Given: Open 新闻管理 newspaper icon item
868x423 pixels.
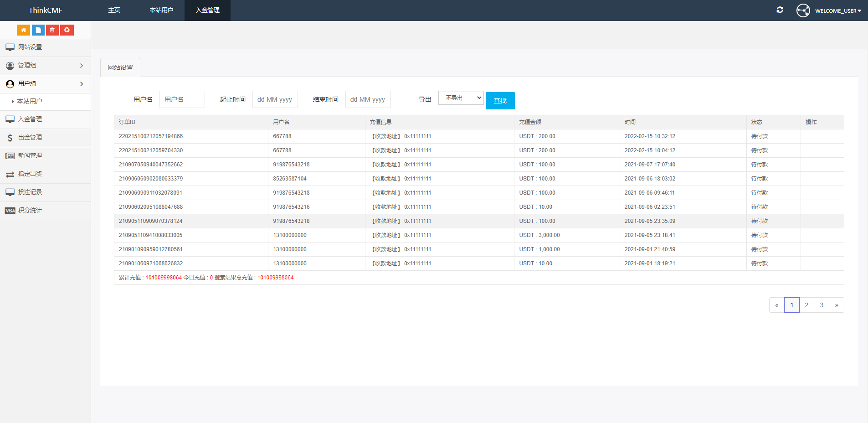Looking at the screenshot, I should pos(30,156).
